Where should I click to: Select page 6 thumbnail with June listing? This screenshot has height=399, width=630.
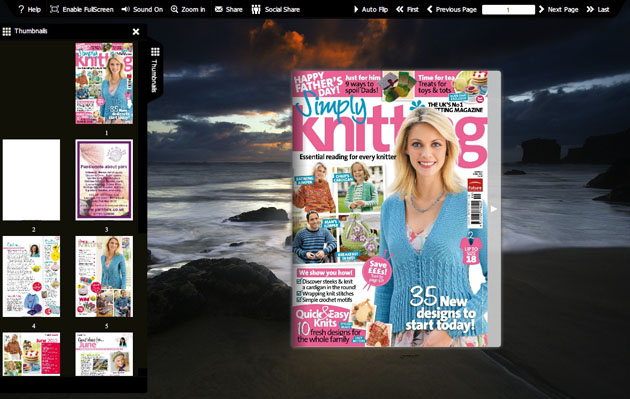pyautogui.click(x=31, y=354)
